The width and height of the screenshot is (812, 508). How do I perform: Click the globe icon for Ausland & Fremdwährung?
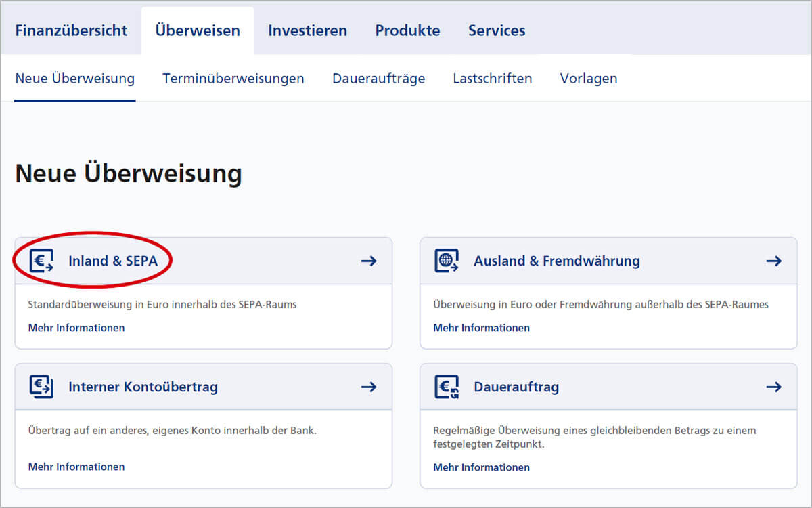[x=447, y=260]
